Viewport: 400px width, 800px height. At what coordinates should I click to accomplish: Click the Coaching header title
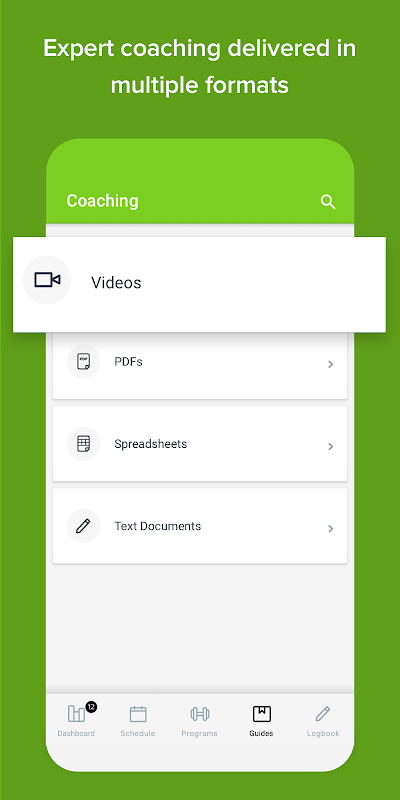pos(102,201)
